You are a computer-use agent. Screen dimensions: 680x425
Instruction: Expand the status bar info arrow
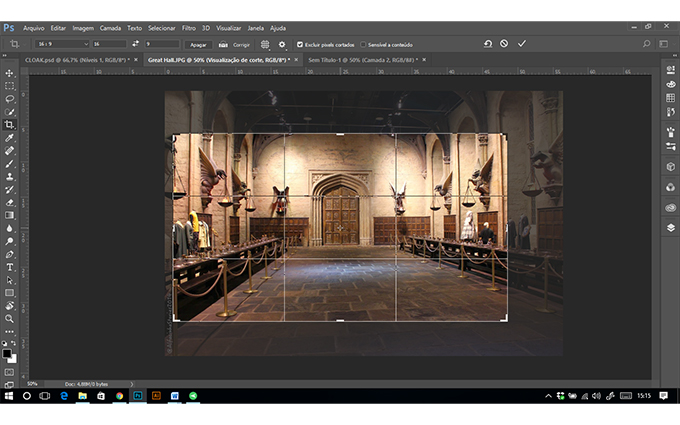click(x=132, y=384)
